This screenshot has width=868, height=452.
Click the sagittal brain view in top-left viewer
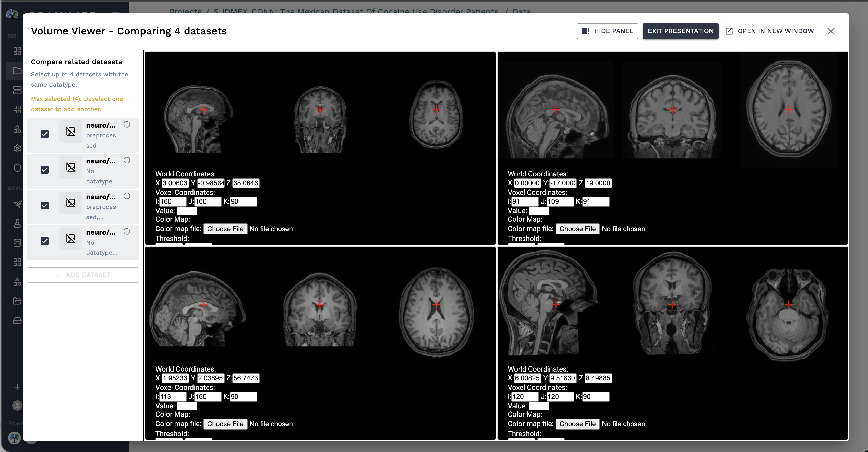[198, 119]
